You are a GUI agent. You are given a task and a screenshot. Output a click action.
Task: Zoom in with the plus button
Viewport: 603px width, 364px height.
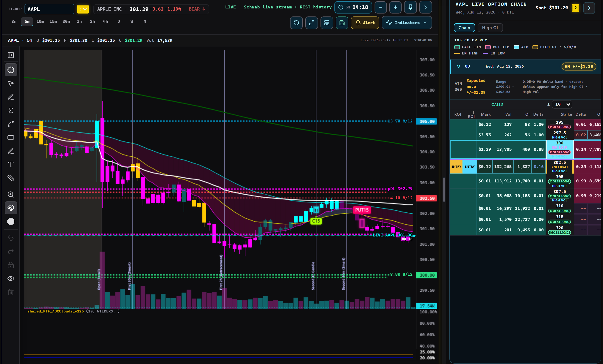(395, 7)
